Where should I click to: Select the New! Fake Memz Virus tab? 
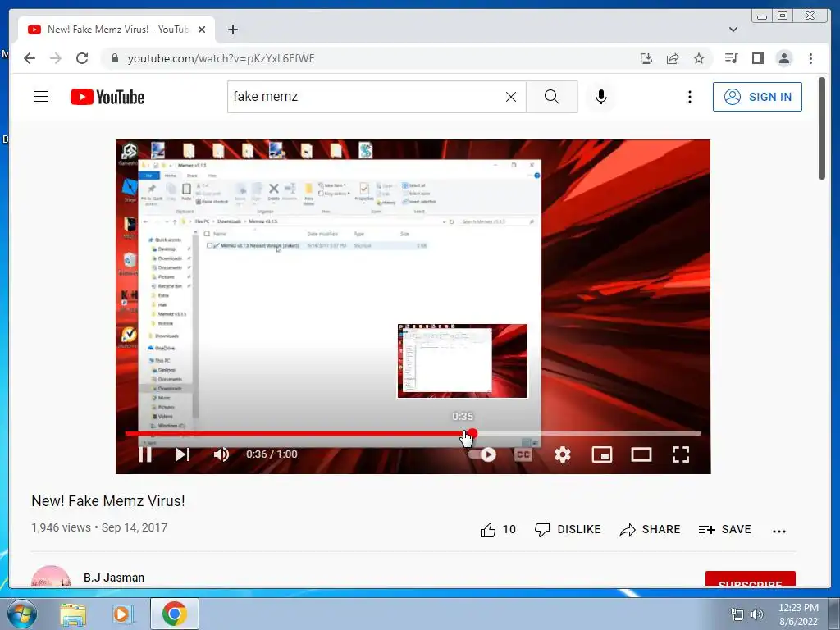[116, 30]
